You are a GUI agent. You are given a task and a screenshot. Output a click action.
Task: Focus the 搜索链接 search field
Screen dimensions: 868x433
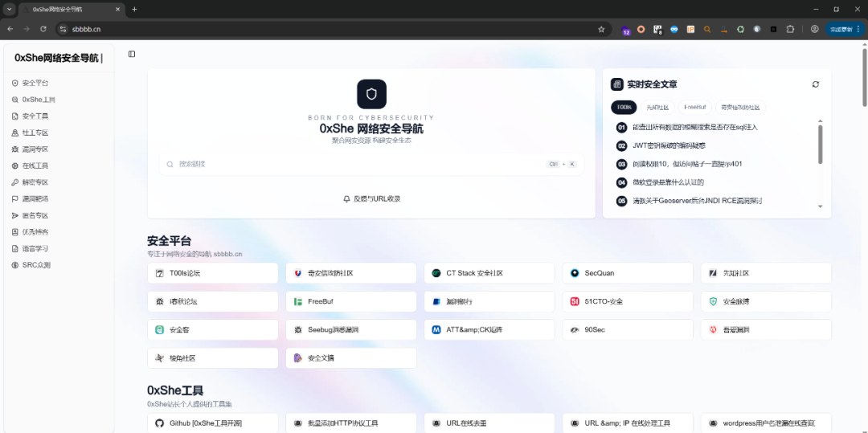(x=371, y=164)
